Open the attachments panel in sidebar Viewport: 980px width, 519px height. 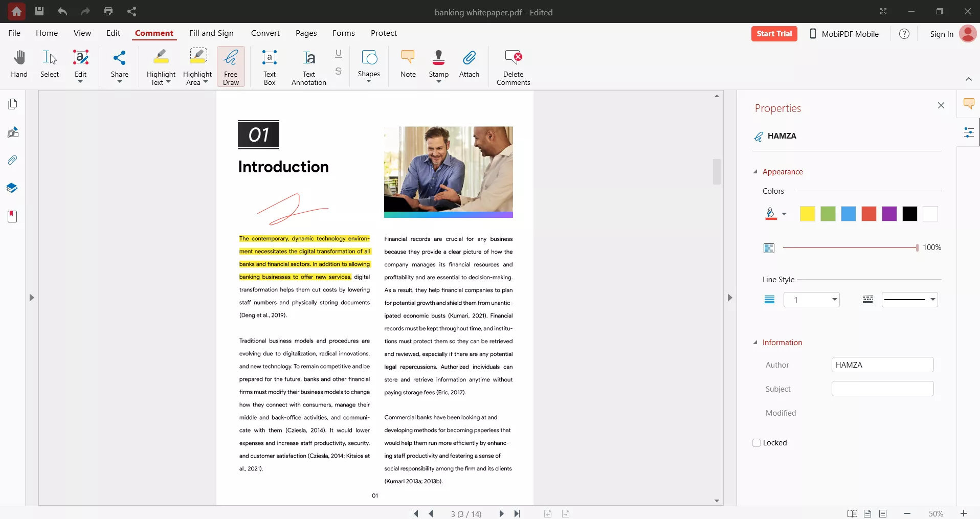tap(12, 160)
